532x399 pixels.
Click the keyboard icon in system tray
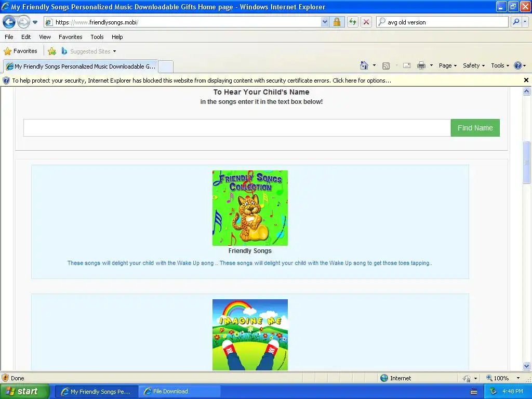click(x=474, y=392)
